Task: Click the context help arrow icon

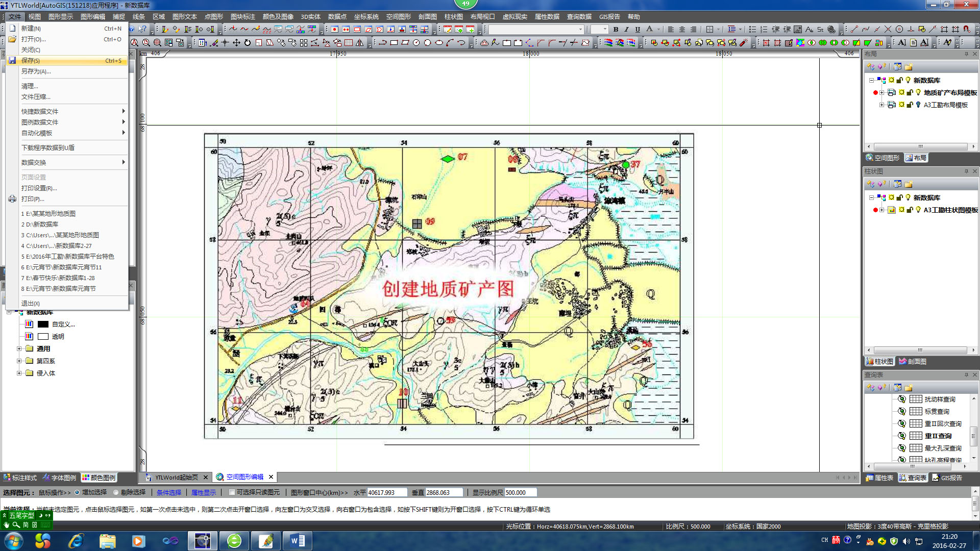Action: (x=142, y=30)
